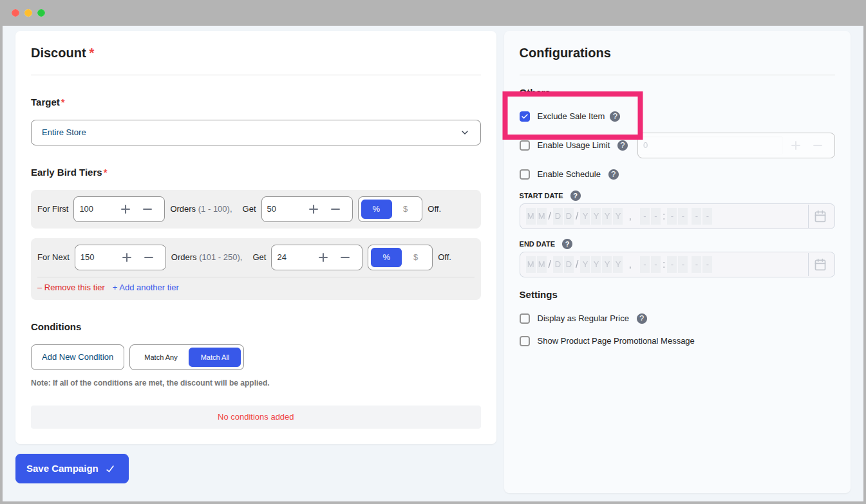Select the Match All condition mode
This screenshot has width=866, height=504.
click(214, 357)
